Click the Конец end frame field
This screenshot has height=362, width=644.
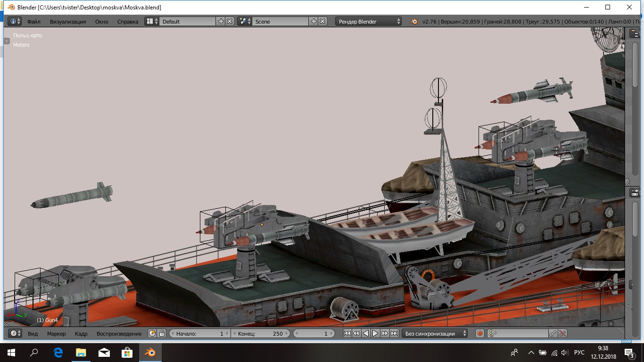(260, 333)
